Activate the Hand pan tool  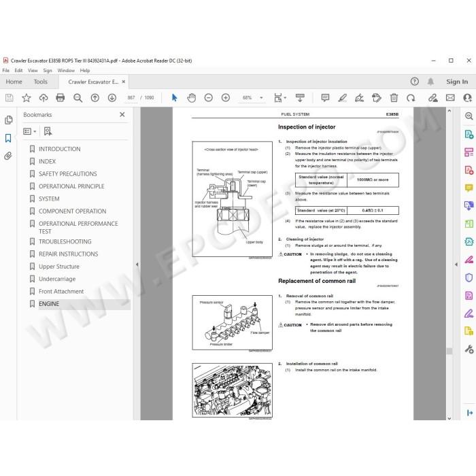191,98
